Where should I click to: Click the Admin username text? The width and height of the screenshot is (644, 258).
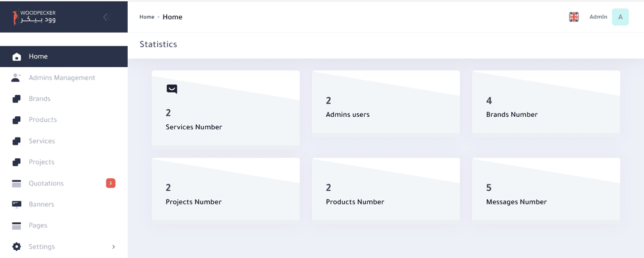pos(598,17)
